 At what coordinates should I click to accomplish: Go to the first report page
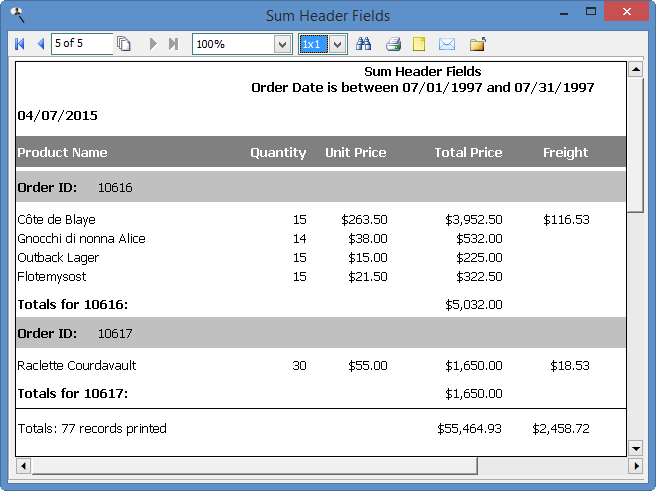(x=20, y=44)
